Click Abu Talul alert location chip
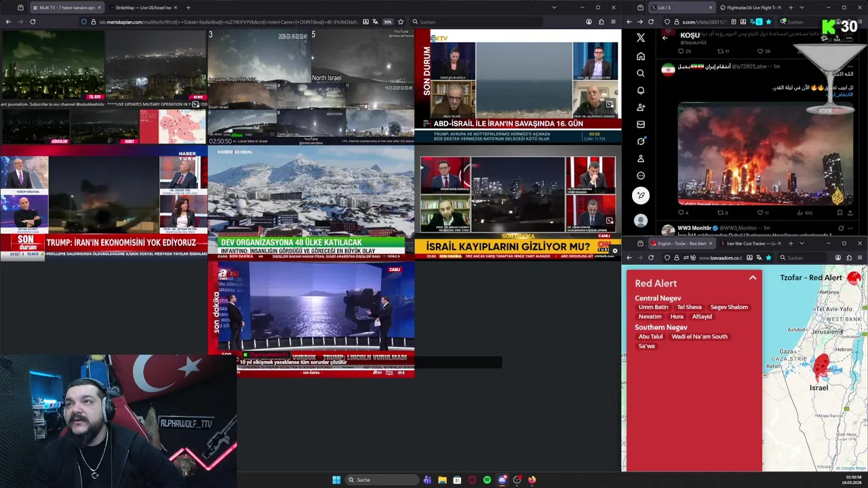Image resolution: width=868 pixels, height=488 pixels. click(x=650, y=336)
